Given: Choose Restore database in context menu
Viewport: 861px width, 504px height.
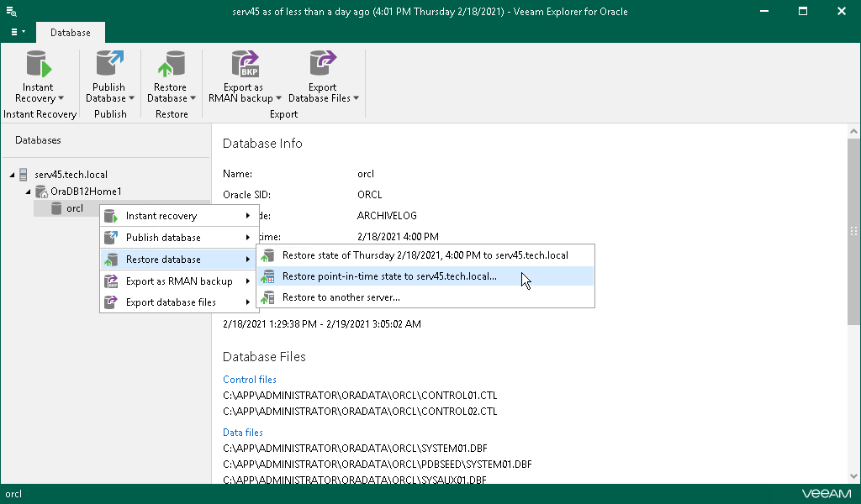Looking at the screenshot, I should click(x=179, y=260).
